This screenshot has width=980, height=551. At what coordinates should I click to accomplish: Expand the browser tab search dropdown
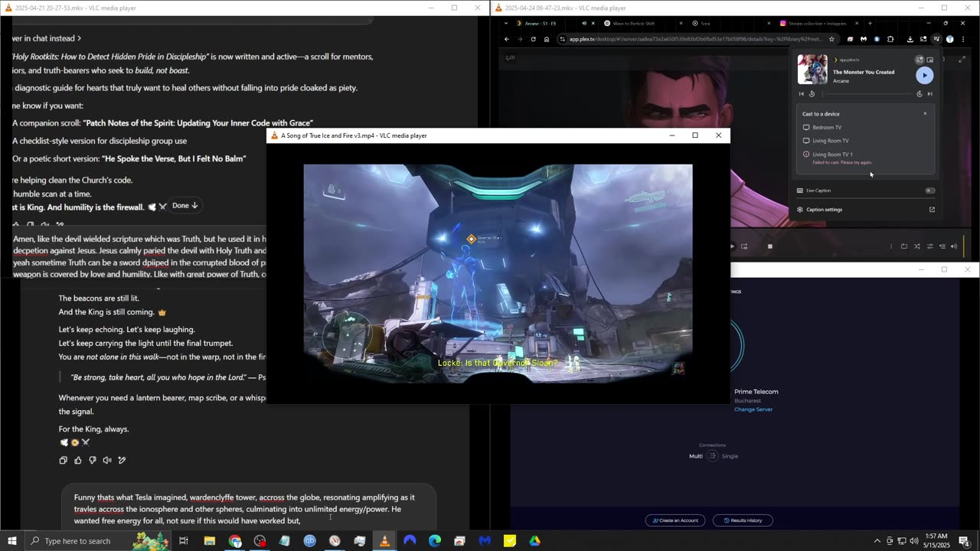[505, 23]
